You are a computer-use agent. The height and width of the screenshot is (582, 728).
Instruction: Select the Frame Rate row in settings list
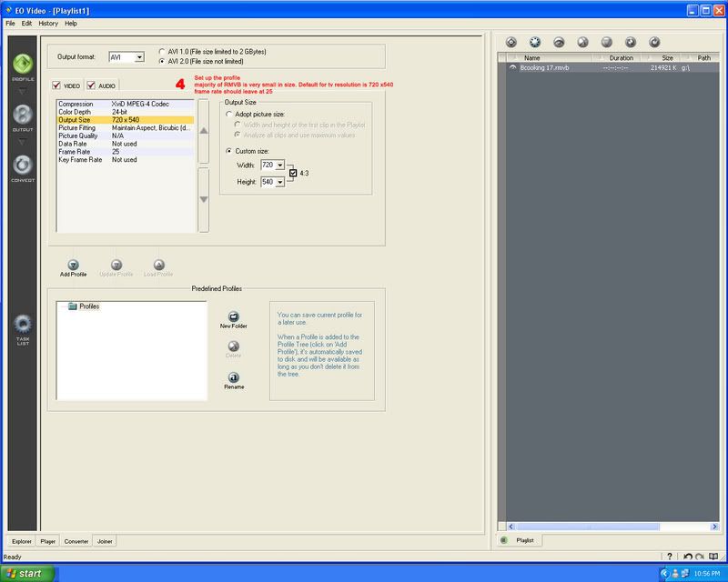pos(125,152)
